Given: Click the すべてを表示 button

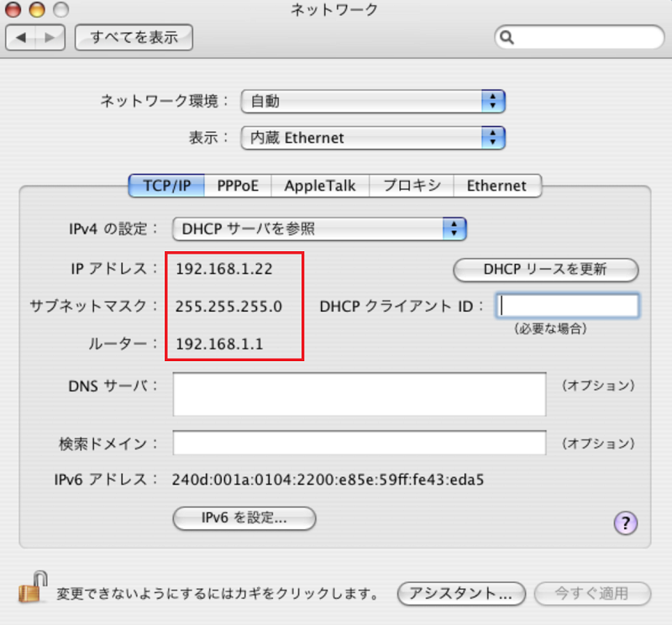Looking at the screenshot, I should [134, 38].
